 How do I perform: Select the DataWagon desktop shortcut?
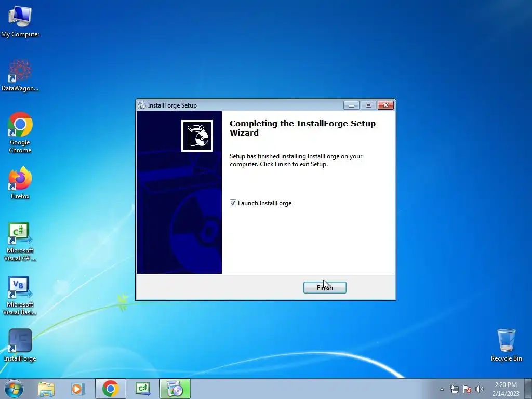pos(20,75)
